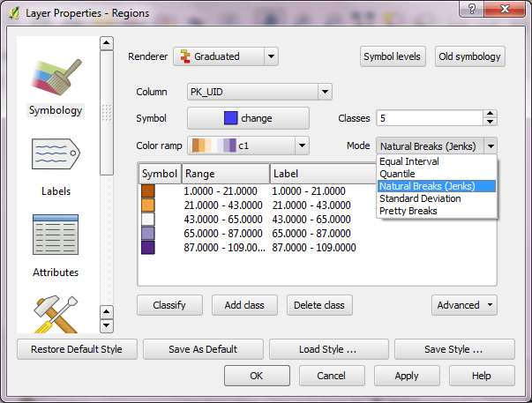Select Equal Interval mode option

coord(408,161)
